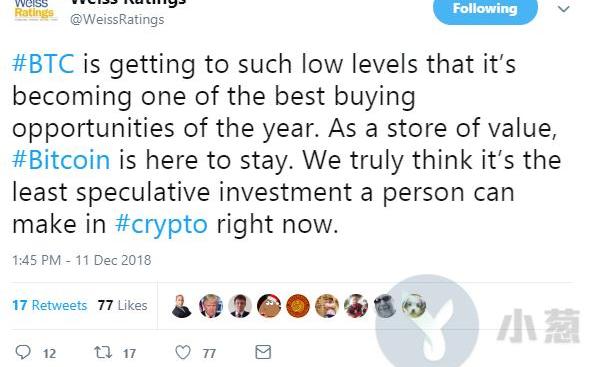Open avatar of liker with santa hat

coord(269,306)
